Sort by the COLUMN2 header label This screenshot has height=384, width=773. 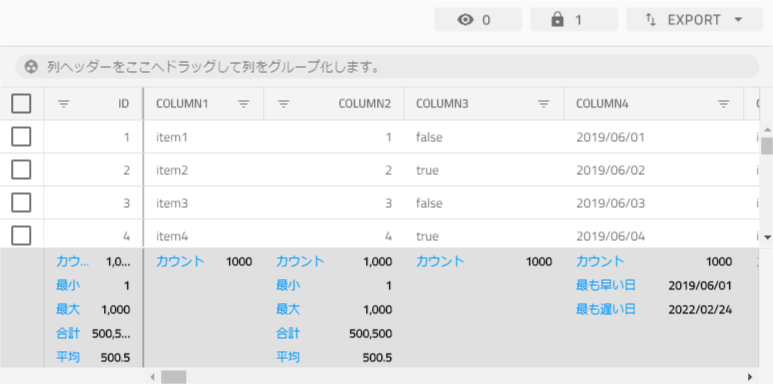(x=365, y=104)
